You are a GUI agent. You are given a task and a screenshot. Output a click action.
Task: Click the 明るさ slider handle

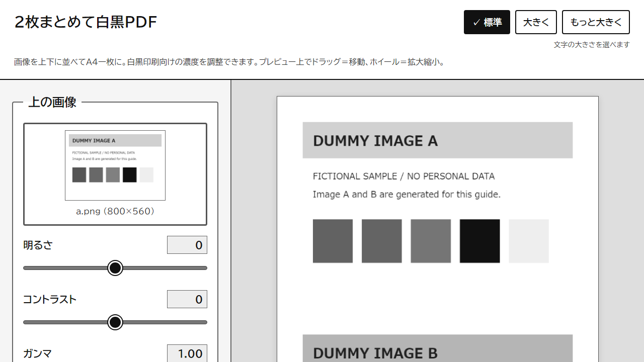(x=115, y=268)
